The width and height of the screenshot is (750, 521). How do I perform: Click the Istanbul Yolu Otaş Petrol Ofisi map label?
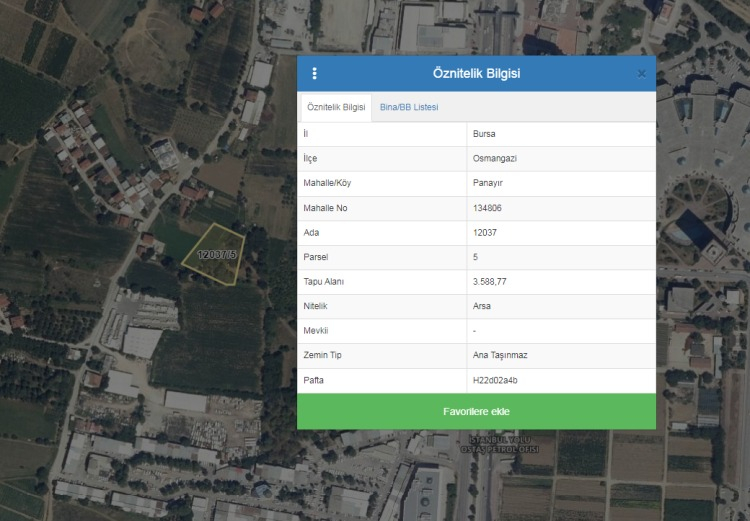[x=499, y=444]
